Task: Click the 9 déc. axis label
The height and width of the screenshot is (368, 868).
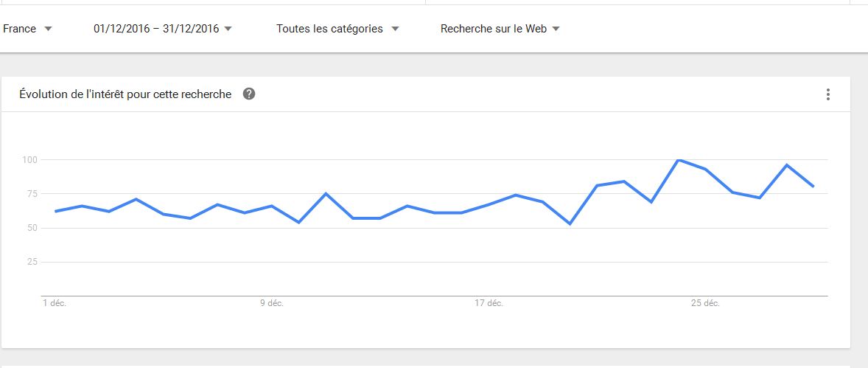Action: 271,303
